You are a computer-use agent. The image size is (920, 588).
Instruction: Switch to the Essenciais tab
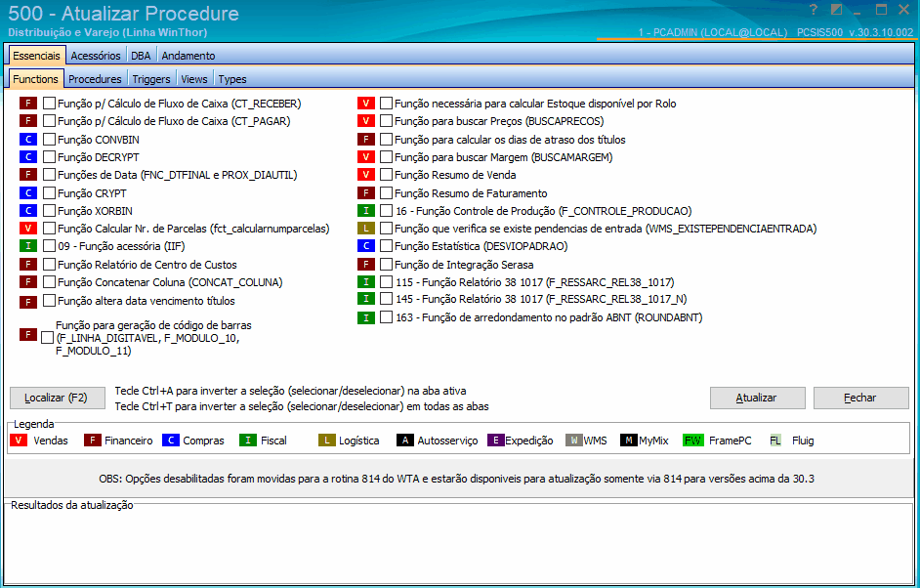click(37, 56)
